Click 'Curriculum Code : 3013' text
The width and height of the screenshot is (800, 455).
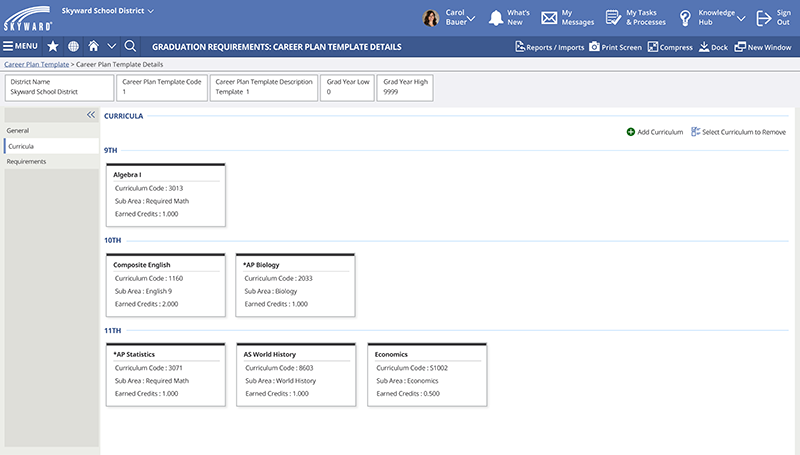[x=149, y=188]
